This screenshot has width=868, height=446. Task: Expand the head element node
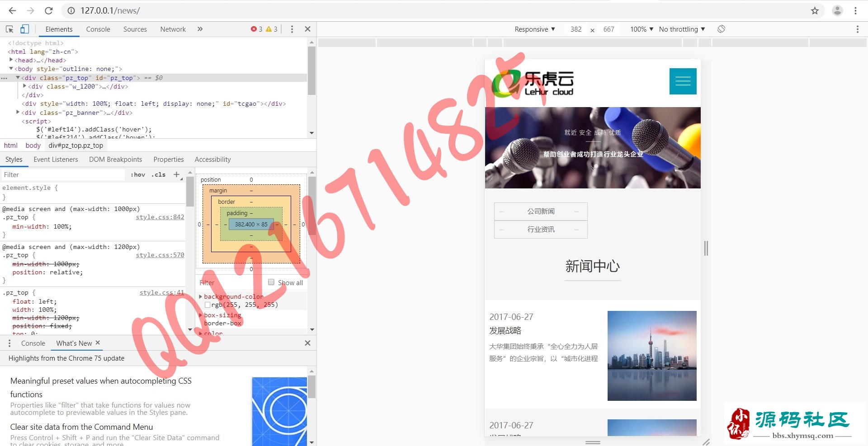[11, 60]
